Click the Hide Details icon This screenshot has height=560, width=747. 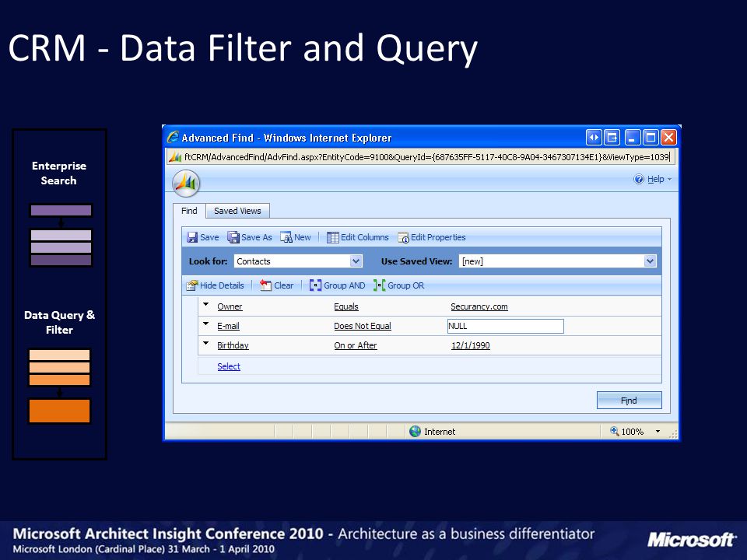(191, 285)
